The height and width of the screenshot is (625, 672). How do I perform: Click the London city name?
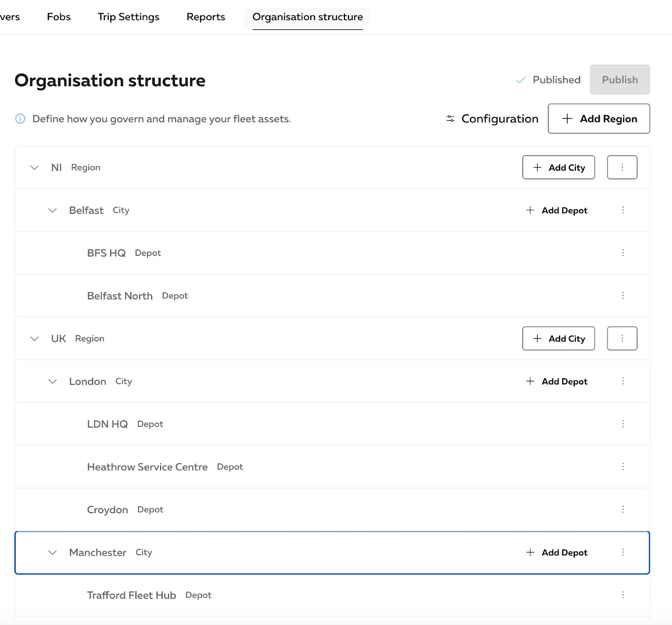click(x=88, y=381)
